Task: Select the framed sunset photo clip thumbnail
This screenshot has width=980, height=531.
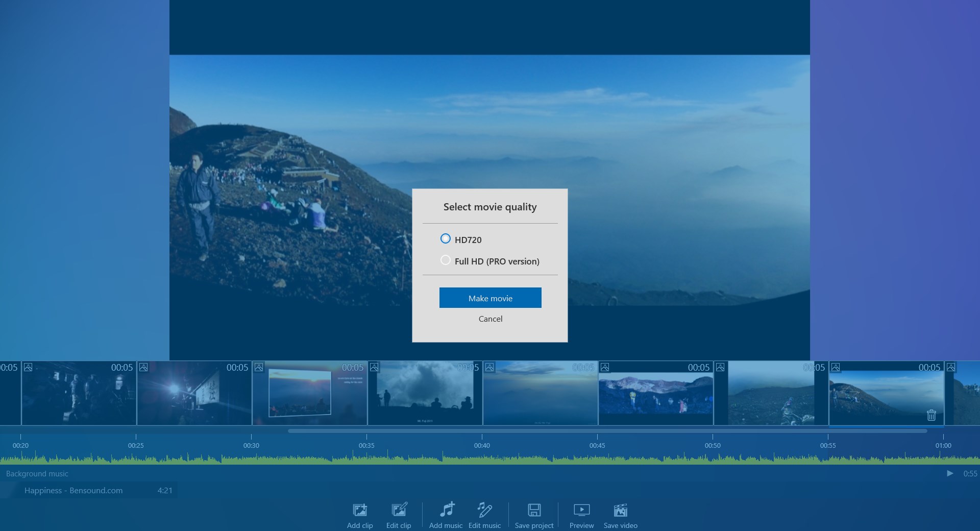Action: click(310, 393)
